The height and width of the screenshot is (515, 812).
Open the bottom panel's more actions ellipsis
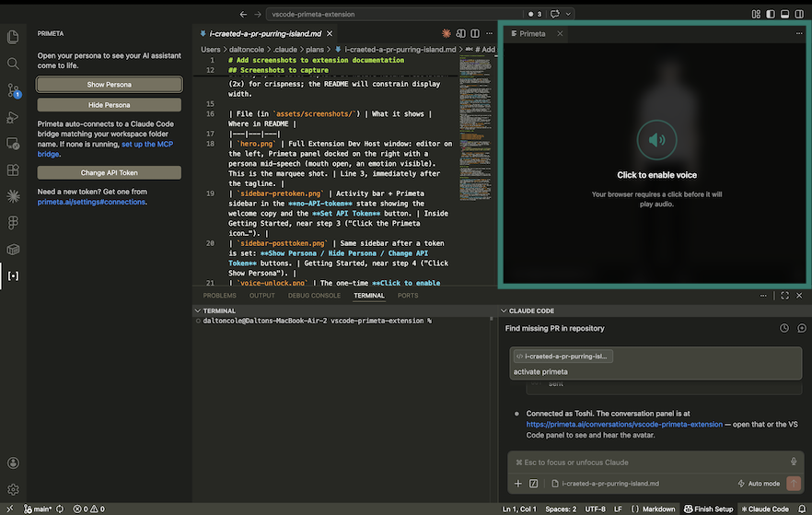tap(763, 296)
